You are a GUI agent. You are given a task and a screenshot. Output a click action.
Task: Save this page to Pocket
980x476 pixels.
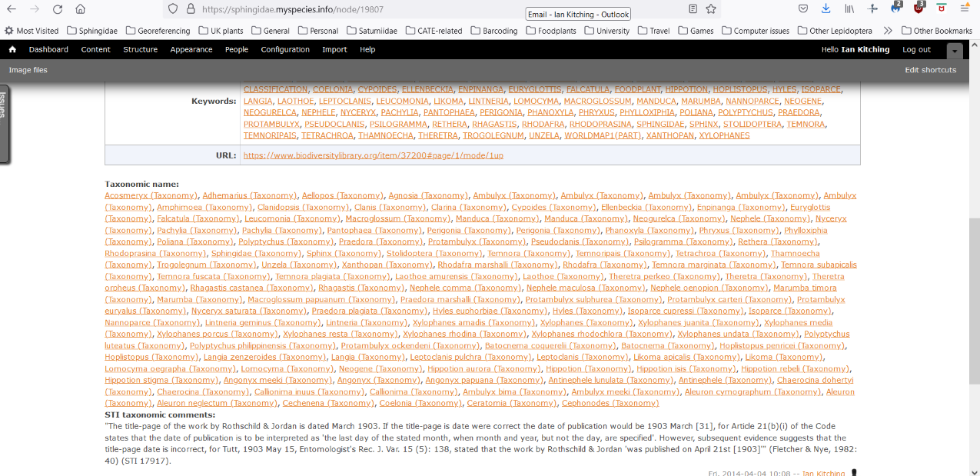(804, 8)
